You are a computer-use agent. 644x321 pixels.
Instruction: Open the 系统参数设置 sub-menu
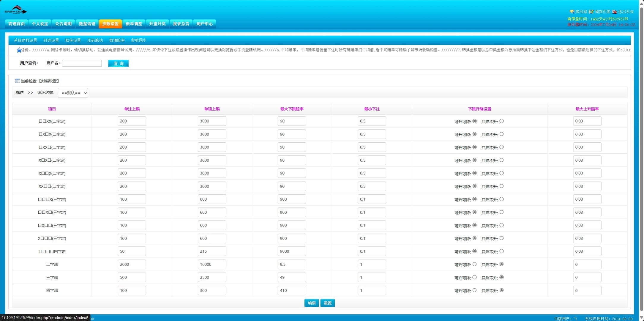[26, 40]
